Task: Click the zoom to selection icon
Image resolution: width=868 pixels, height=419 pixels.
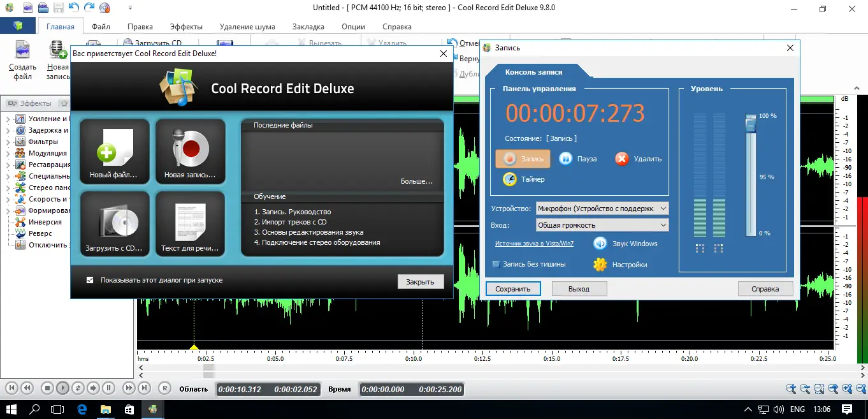Action: pyautogui.click(x=819, y=388)
